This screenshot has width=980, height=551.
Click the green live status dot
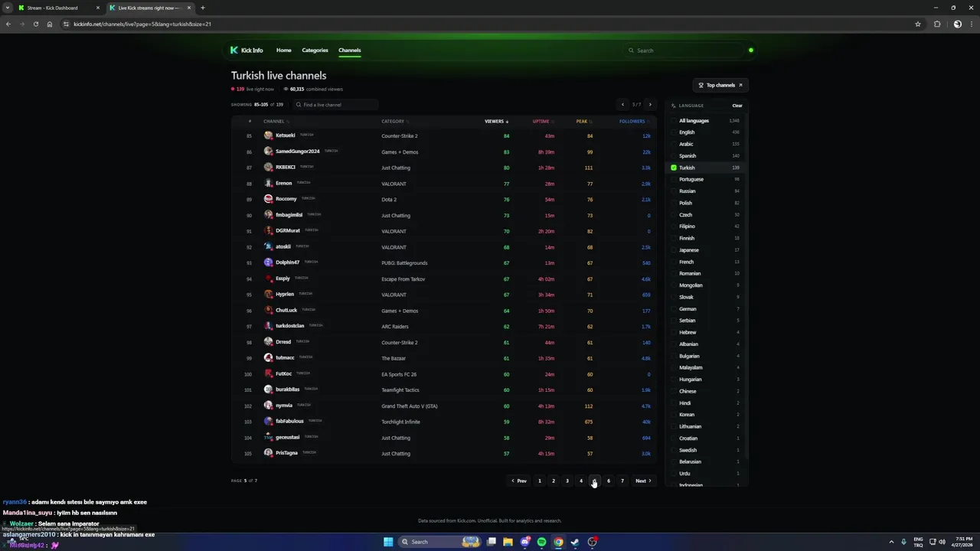(x=750, y=51)
